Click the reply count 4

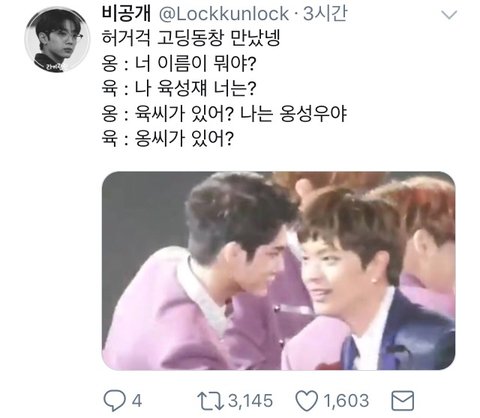(x=137, y=401)
